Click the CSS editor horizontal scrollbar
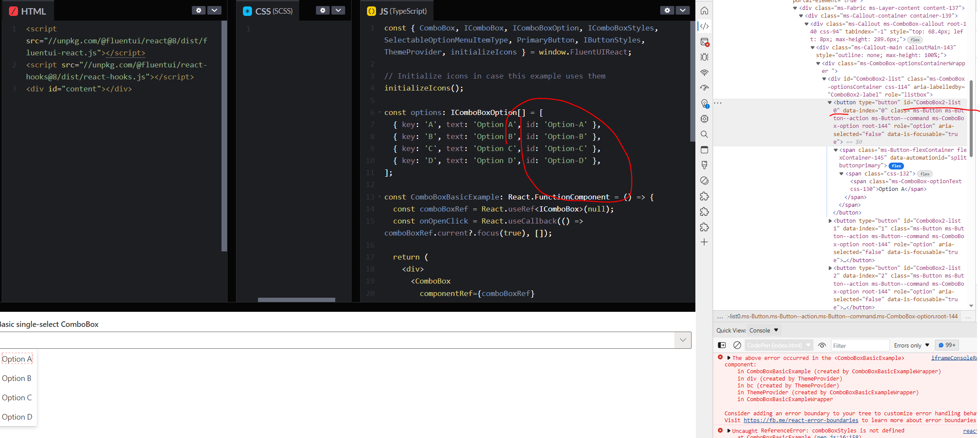 coord(296,300)
